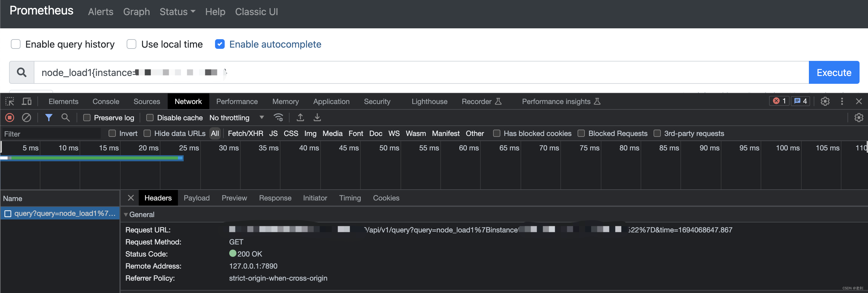The width and height of the screenshot is (868, 293).
Task: Open network conditions panel
Action: click(278, 118)
